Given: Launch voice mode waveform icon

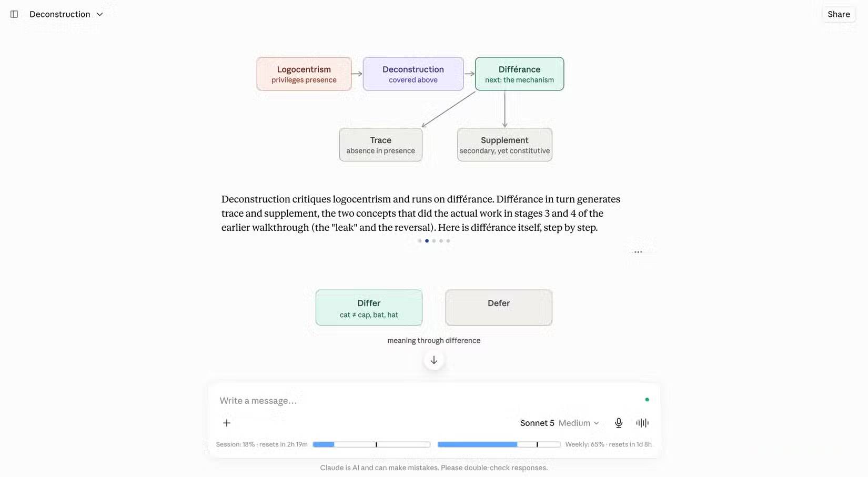Looking at the screenshot, I should click(642, 423).
